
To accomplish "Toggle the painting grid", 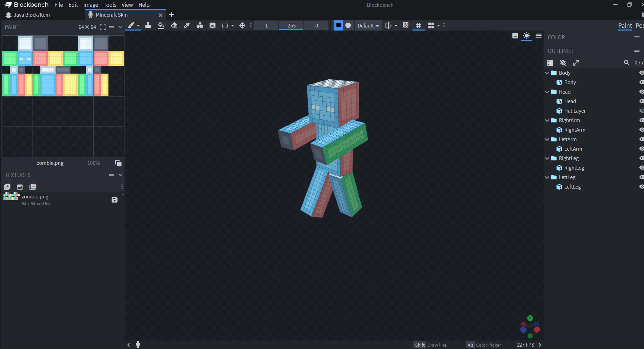I will point(419,25).
